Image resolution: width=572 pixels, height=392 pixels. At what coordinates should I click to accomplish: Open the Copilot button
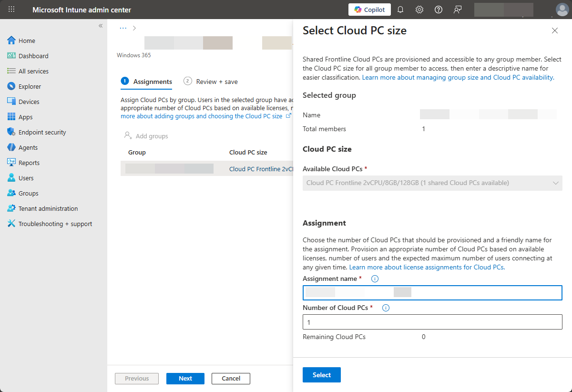click(x=369, y=10)
